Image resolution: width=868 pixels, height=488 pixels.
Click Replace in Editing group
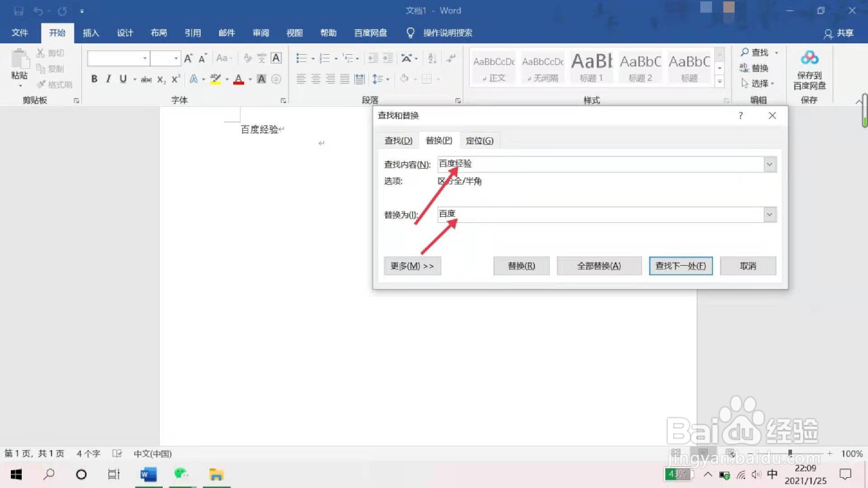[x=755, y=68]
